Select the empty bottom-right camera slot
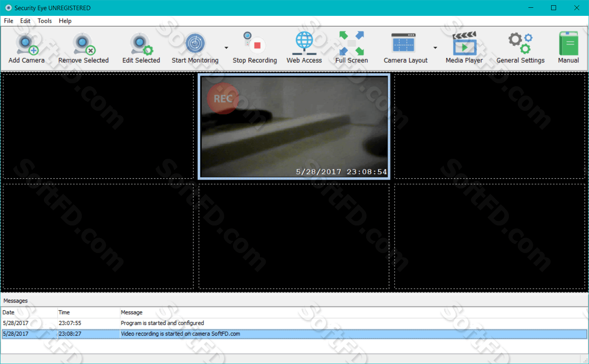This screenshot has height=364, width=589. pos(490,236)
